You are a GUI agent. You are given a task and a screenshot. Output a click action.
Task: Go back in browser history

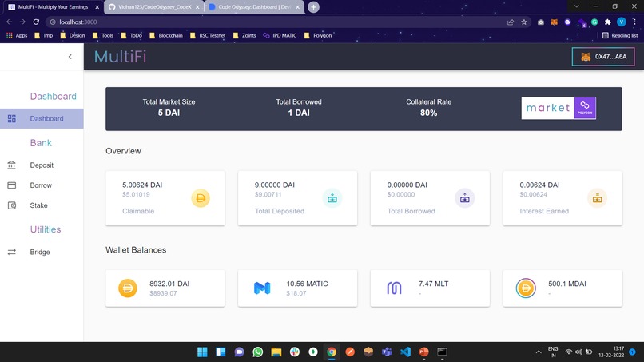[9, 22]
